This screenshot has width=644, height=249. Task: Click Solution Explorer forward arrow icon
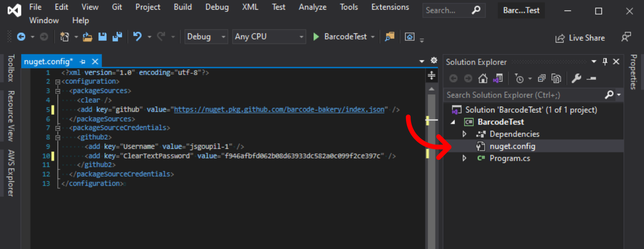click(x=468, y=79)
